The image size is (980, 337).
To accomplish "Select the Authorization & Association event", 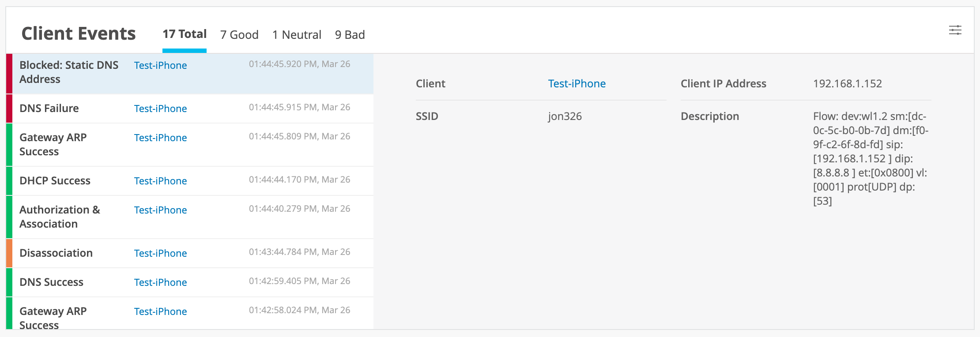I will [60, 217].
